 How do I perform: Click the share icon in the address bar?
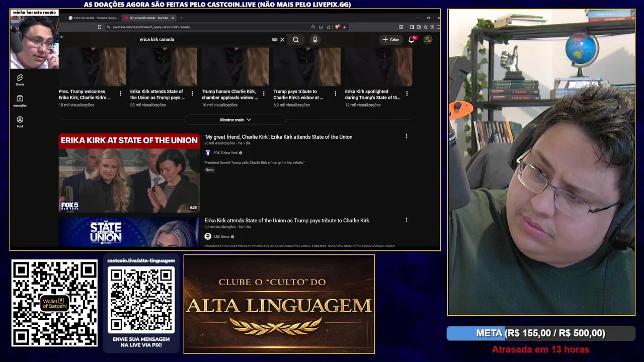tap(329, 27)
